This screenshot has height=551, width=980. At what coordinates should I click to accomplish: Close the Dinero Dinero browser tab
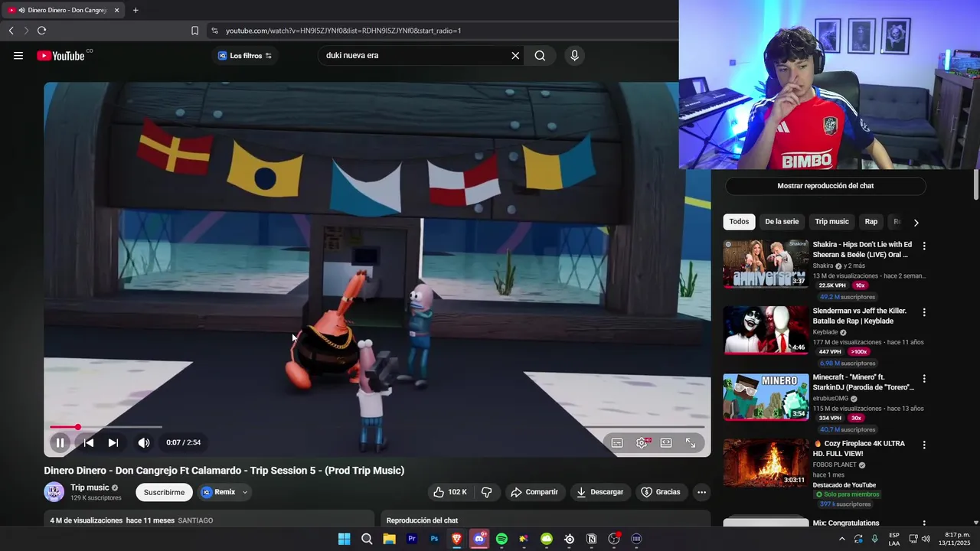click(116, 10)
